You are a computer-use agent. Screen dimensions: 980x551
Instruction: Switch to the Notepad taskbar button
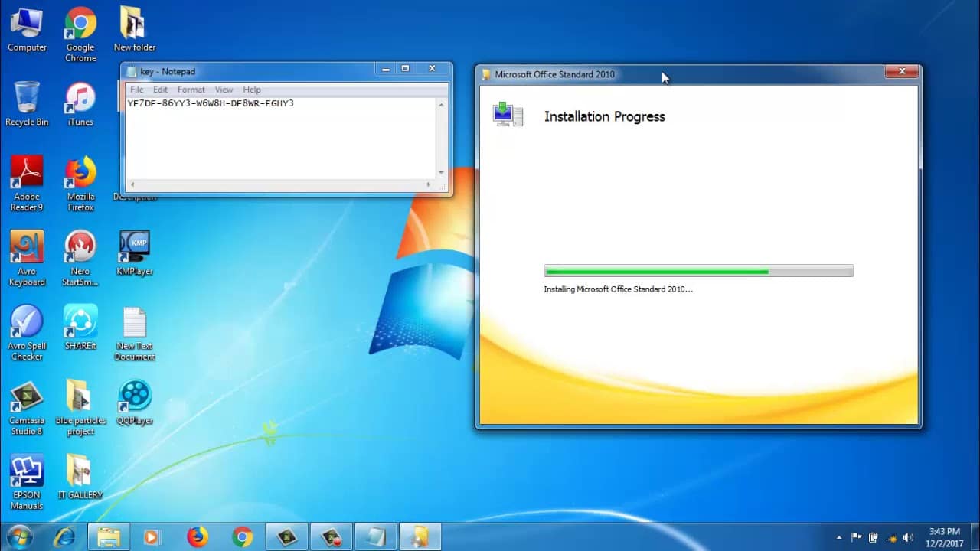[376, 536]
